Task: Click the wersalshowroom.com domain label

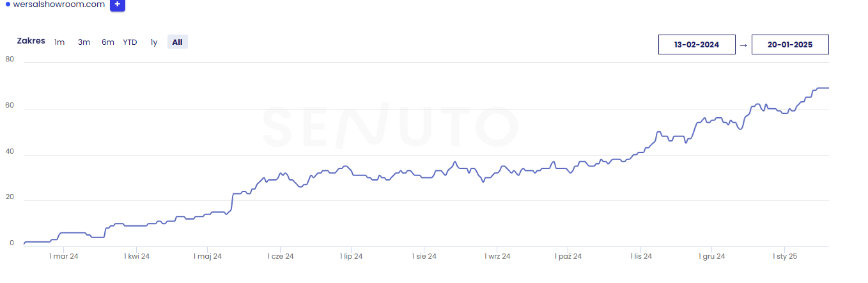Action: [59, 4]
